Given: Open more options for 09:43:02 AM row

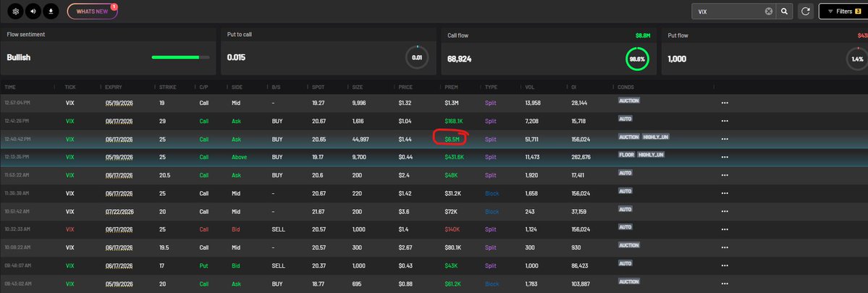Looking at the screenshot, I should pyautogui.click(x=725, y=284).
